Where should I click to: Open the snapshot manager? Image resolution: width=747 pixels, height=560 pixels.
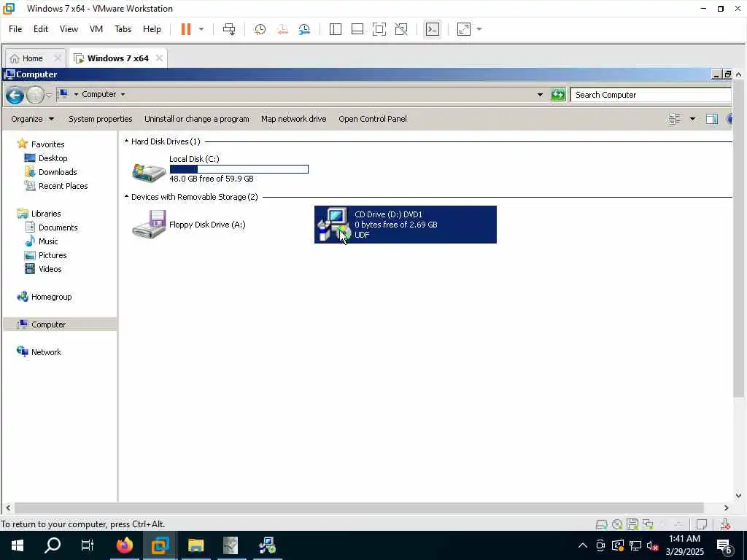304,29
